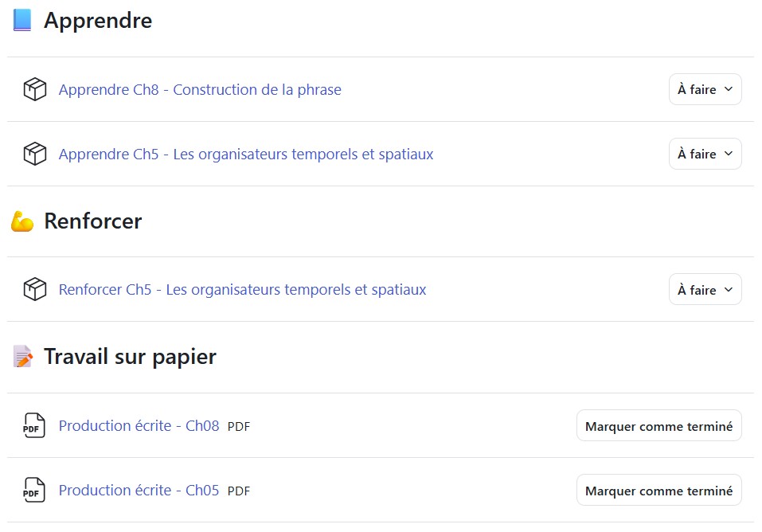762x532 pixels.
Task: Click package icon for Apprendre Ch5
Action: [x=35, y=154]
